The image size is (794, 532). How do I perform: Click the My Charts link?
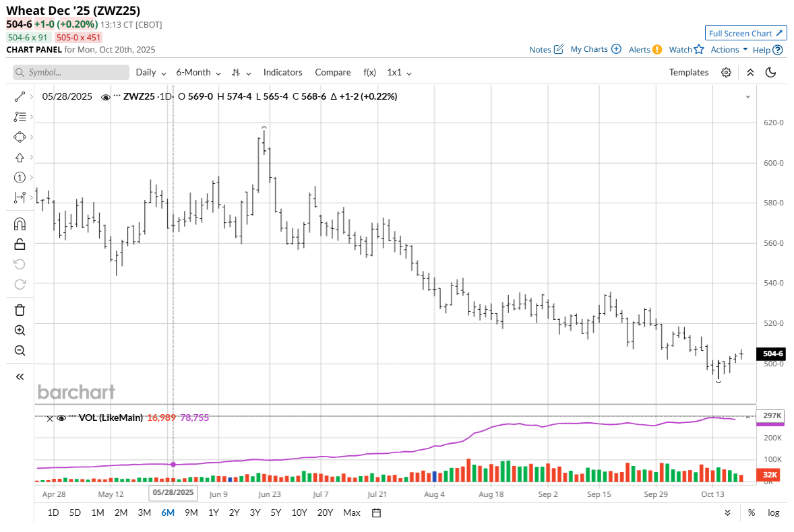tap(589, 49)
